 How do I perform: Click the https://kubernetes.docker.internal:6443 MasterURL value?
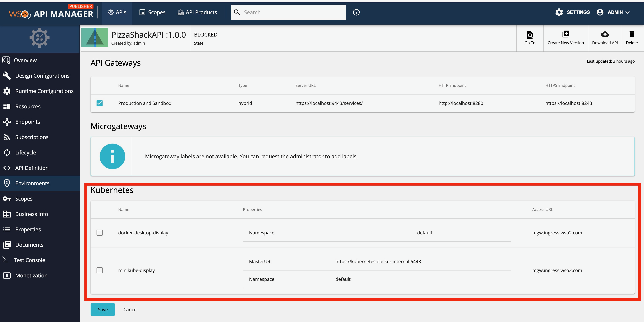point(378,261)
